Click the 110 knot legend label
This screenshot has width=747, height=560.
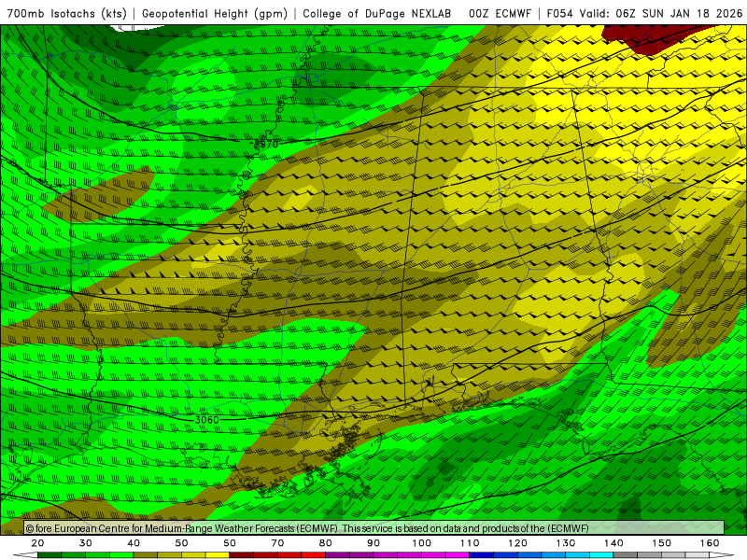[x=470, y=543]
